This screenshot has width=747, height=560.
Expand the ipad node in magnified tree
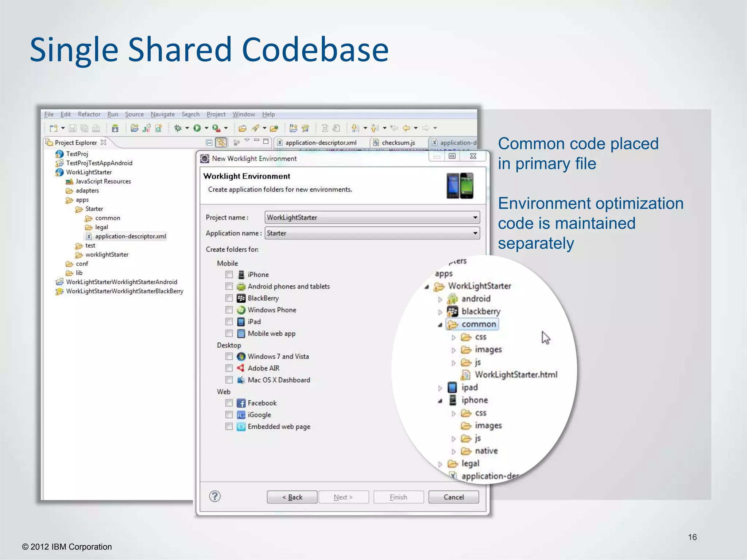click(440, 388)
